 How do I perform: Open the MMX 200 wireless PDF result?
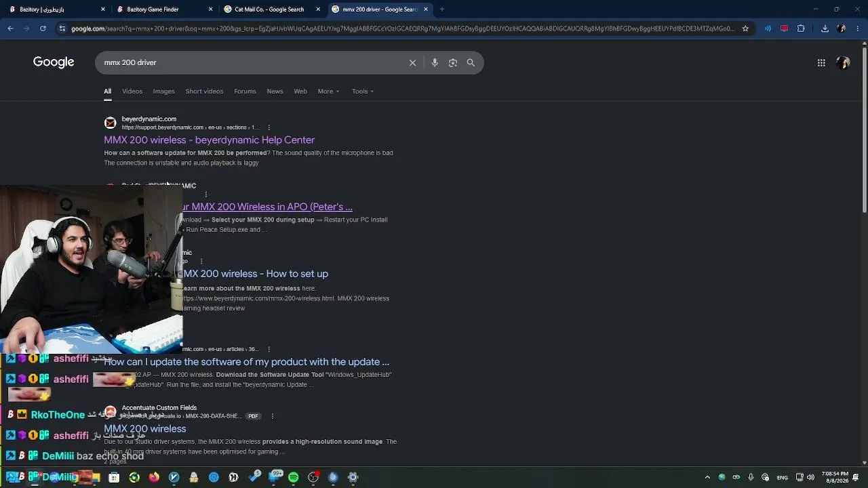coord(145,429)
